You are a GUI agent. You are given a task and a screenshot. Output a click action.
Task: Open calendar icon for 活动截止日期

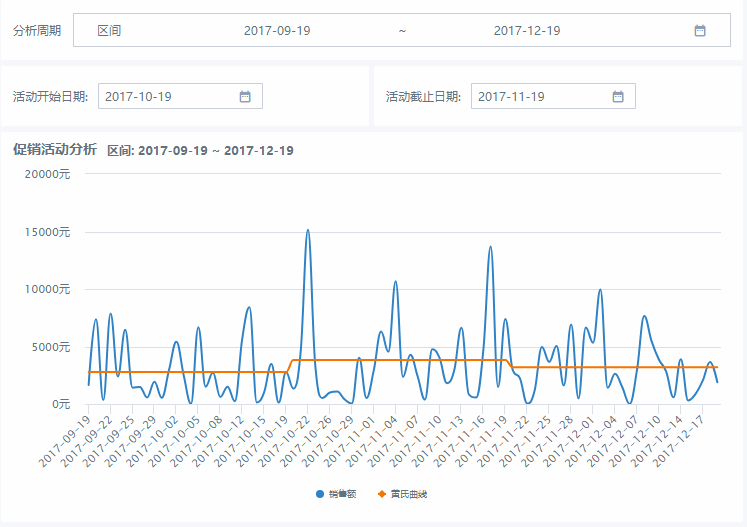tap(618, 96)
